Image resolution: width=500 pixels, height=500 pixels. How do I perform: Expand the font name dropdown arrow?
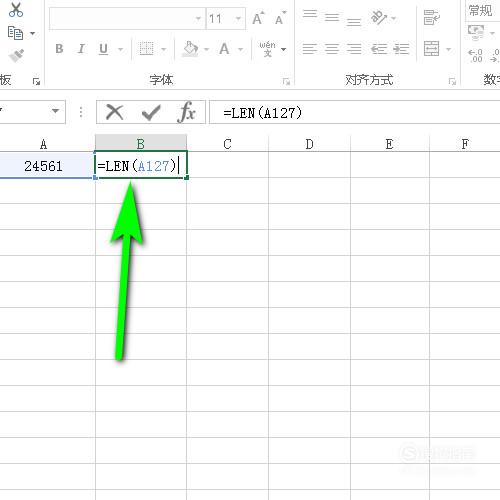pos(199,19)
